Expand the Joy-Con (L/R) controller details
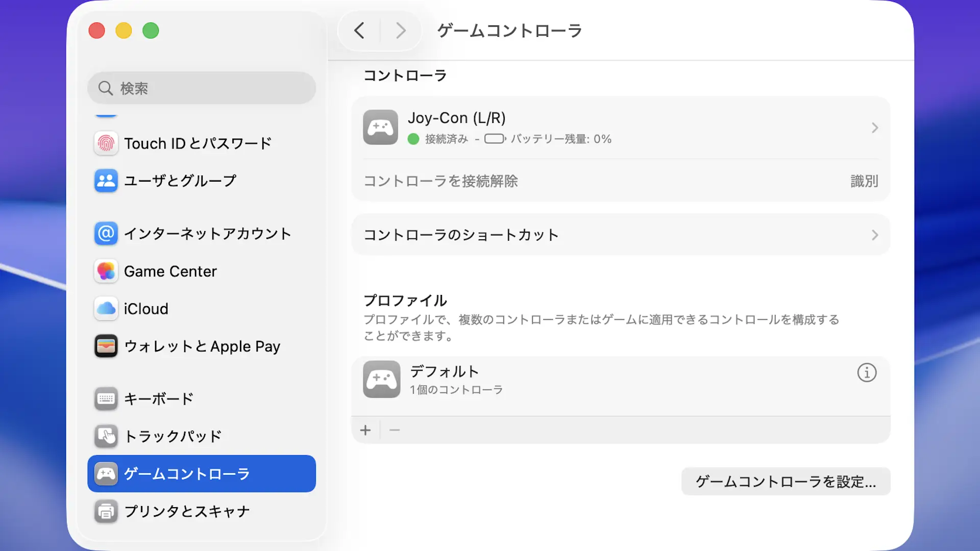The width and height of the screenshot is (980, 551). (874, 128)
